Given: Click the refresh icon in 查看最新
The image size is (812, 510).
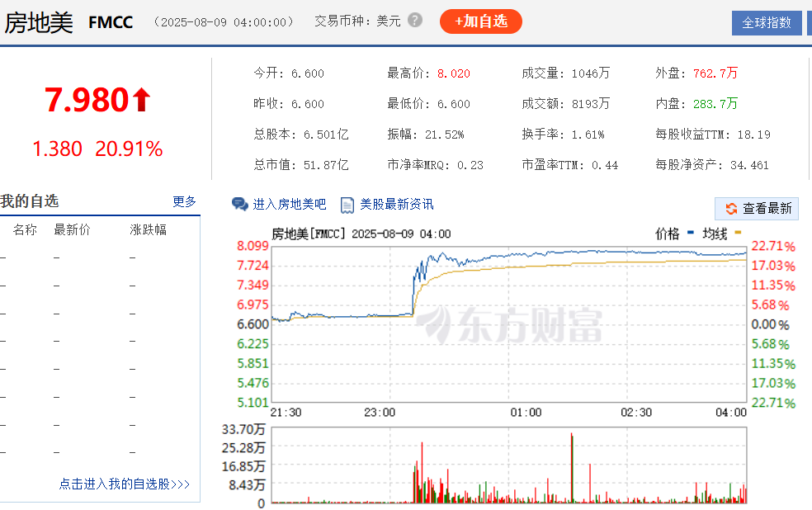Looking at the screenshot, I should point(731,208).
